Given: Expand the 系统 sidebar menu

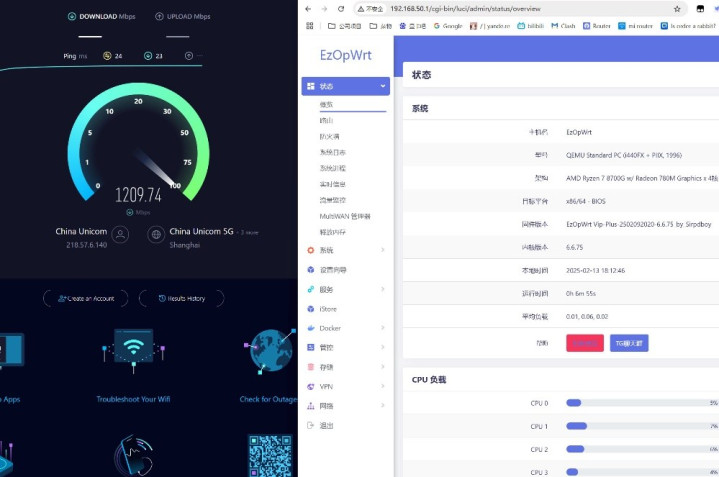Looking at the screenshot, I should coord(382,250).
